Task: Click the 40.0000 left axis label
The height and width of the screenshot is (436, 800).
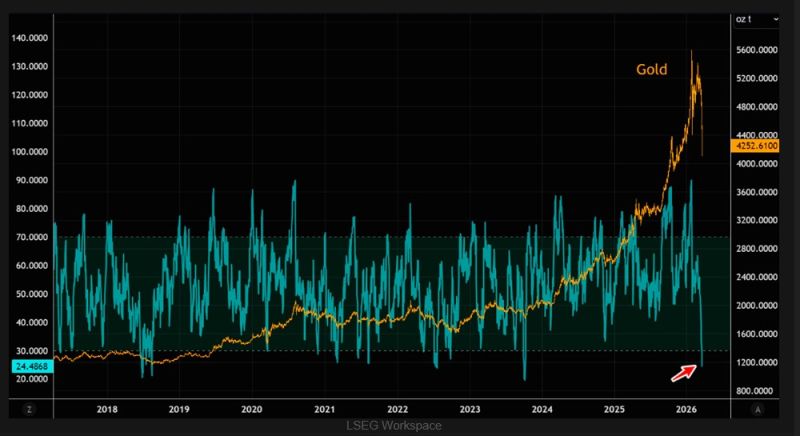Action: 32,323
